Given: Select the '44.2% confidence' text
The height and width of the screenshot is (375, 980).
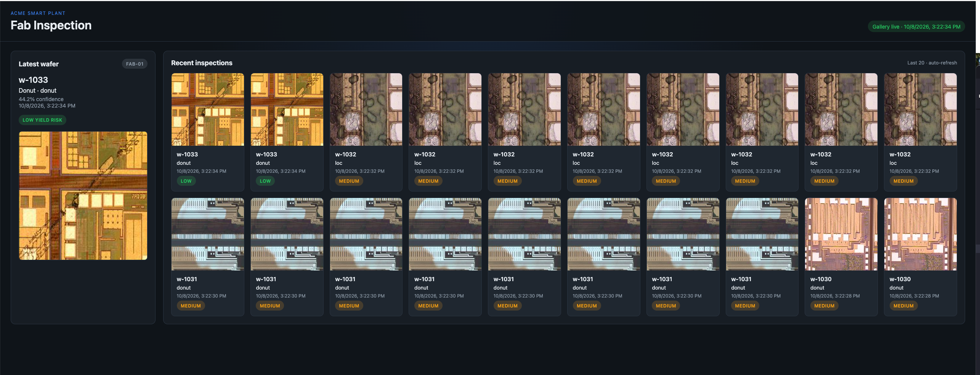Looking at the screenshot, I should 41,99.
